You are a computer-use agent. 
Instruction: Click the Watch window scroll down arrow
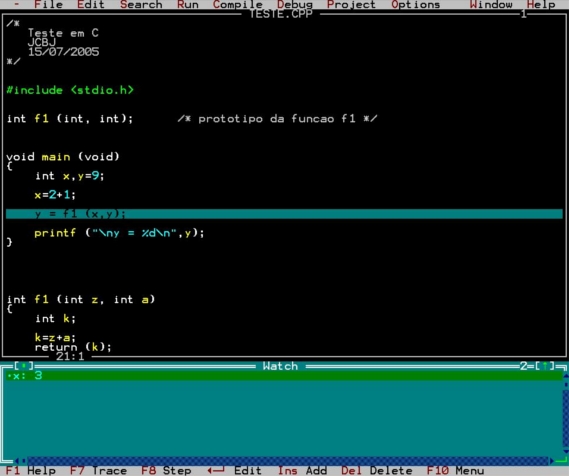tap(565, 452)
